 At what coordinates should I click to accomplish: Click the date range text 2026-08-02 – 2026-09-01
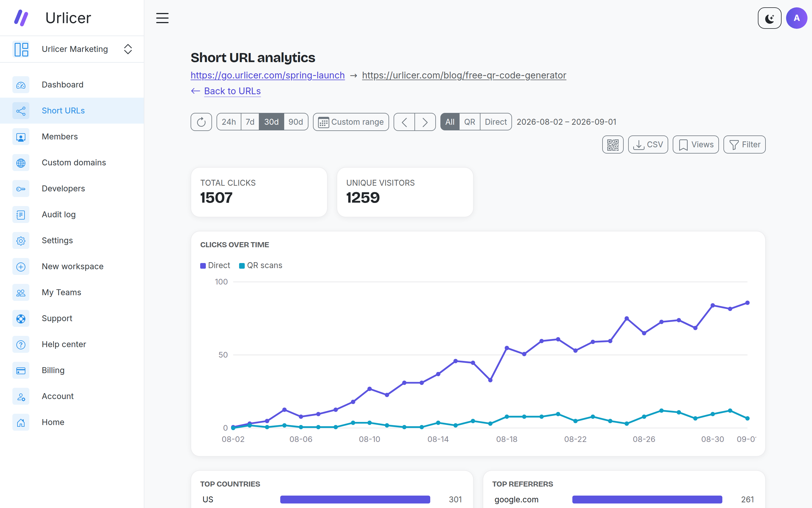pos(566,122)
